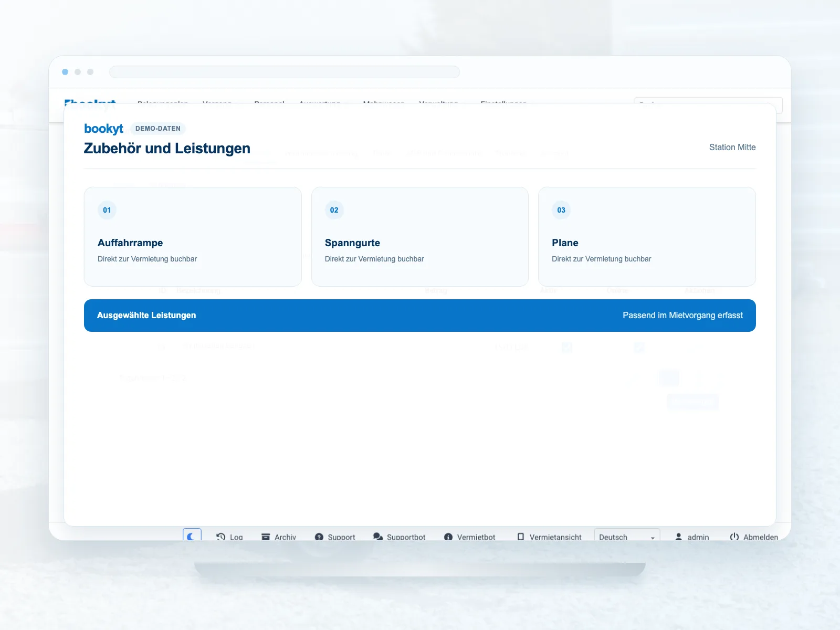
Task: Click 'Passend im Mietvorgang erfasst' text
Action: point(682,316)
